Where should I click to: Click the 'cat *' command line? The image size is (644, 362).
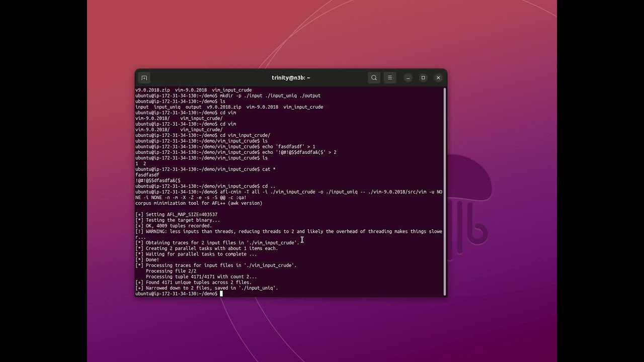point(205,169)
